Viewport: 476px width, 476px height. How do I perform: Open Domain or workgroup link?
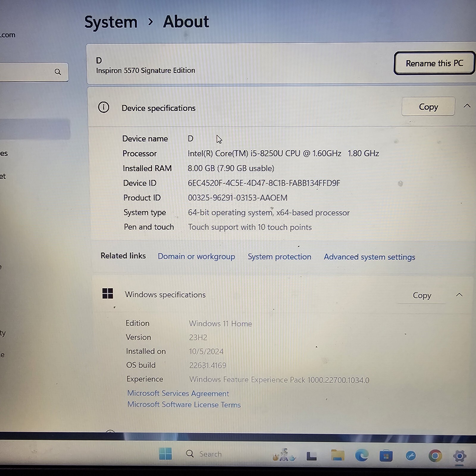click(196, 256)
